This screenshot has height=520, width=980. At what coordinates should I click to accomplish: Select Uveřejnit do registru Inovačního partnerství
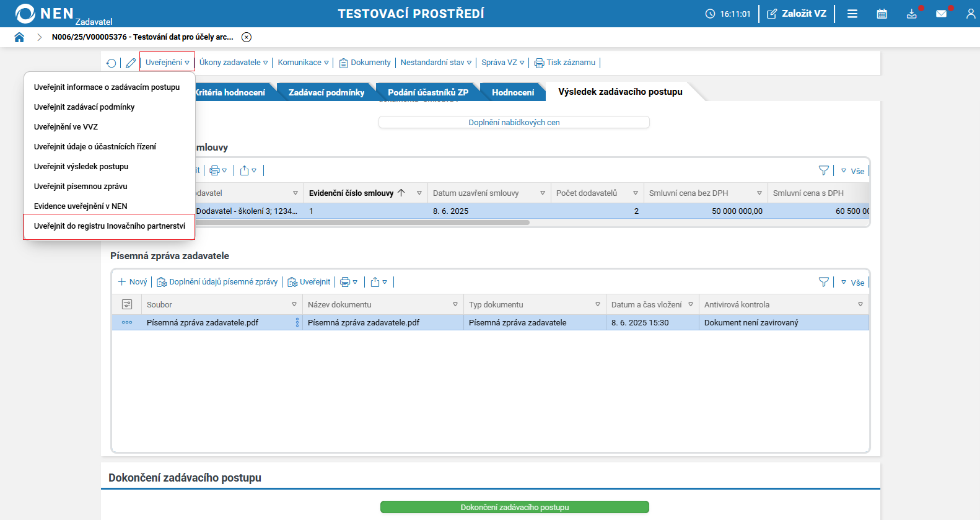110,226
